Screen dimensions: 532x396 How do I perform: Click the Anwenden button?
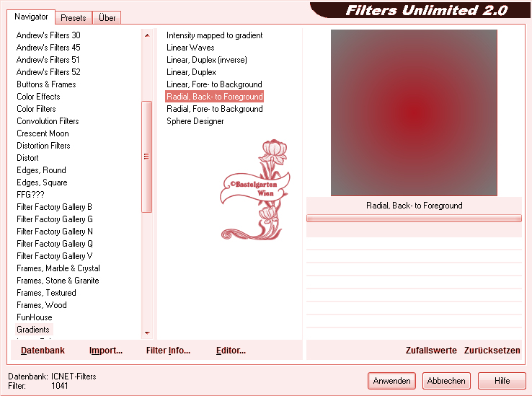click(391, 381)
